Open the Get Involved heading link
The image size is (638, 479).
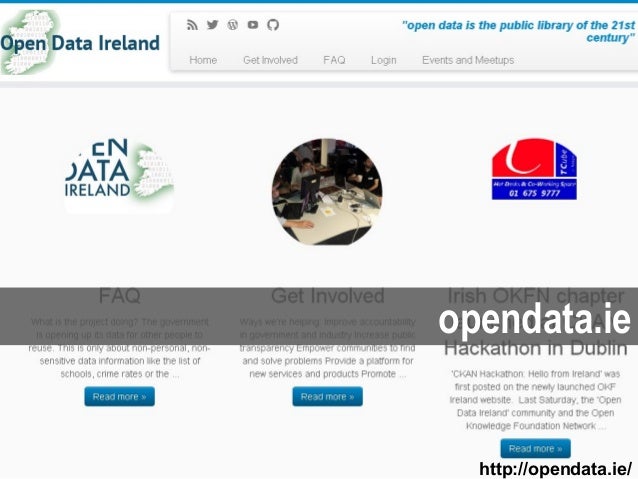pos(328,296)
